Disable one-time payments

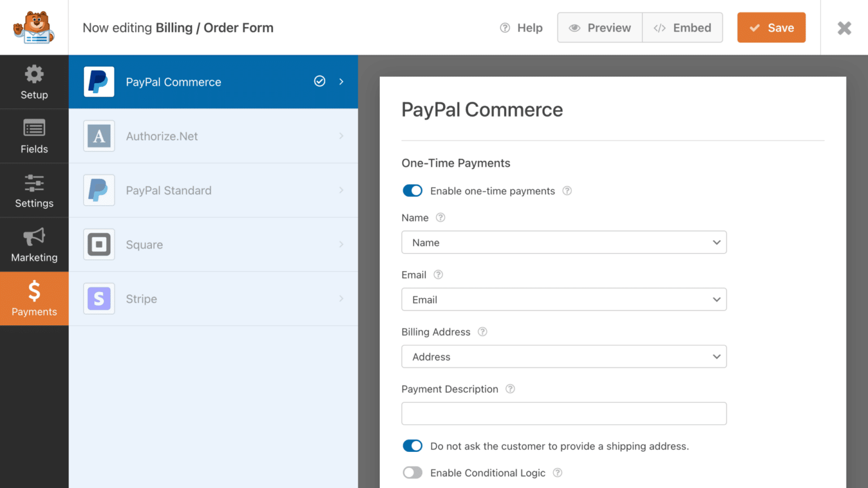coord(413,190)
